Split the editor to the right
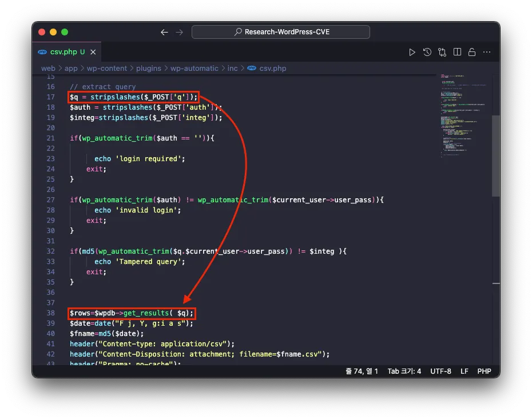The image size is (532, 420). (x=457, y=52)
